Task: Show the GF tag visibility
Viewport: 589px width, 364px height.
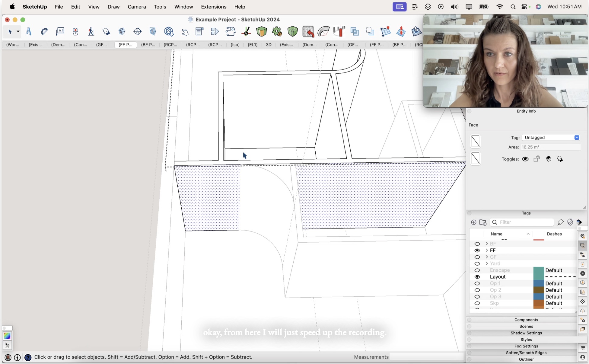Action: [x=477, y=257]
